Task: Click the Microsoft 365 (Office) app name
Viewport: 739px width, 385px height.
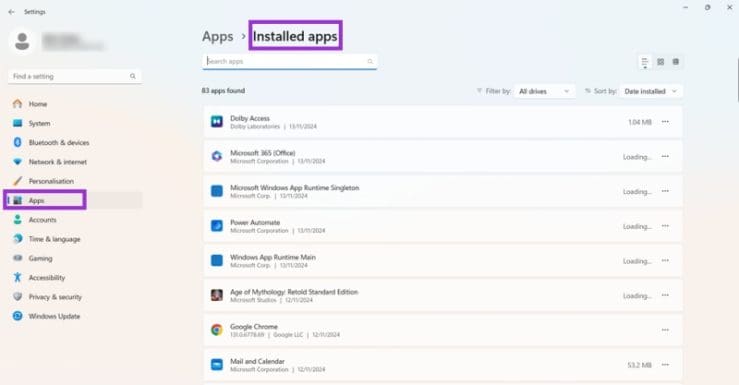Action: tap(263, 153)
